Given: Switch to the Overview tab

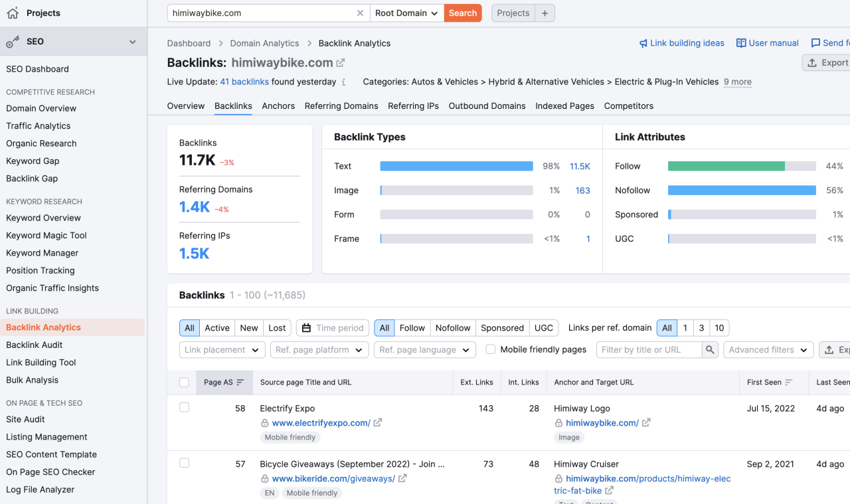Looking at the screenshot, I should 186,106.
